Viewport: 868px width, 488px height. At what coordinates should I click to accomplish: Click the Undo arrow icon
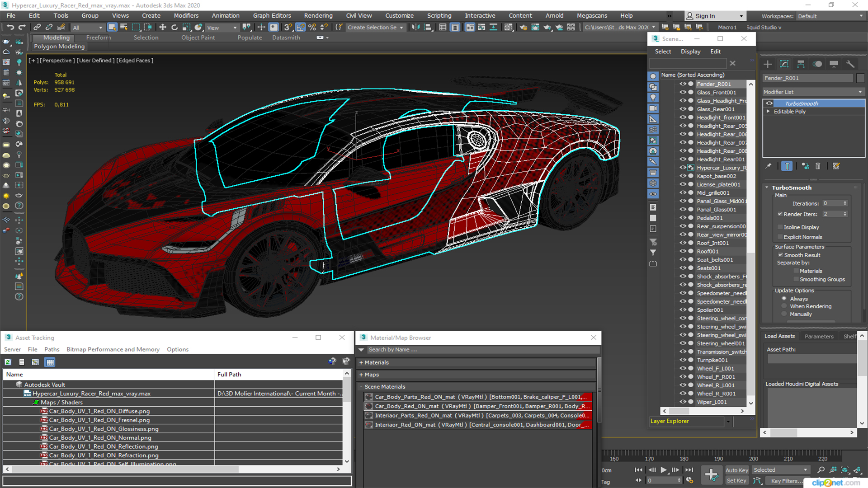pyautogui.click(x=10, y=28)
